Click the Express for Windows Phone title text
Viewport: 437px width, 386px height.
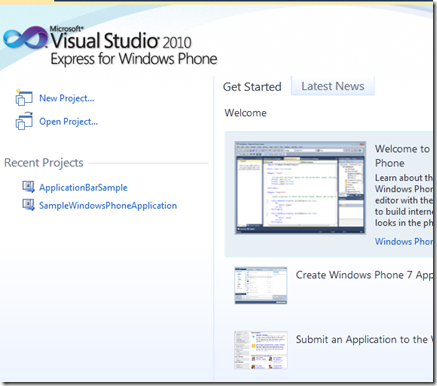point(134,59)
